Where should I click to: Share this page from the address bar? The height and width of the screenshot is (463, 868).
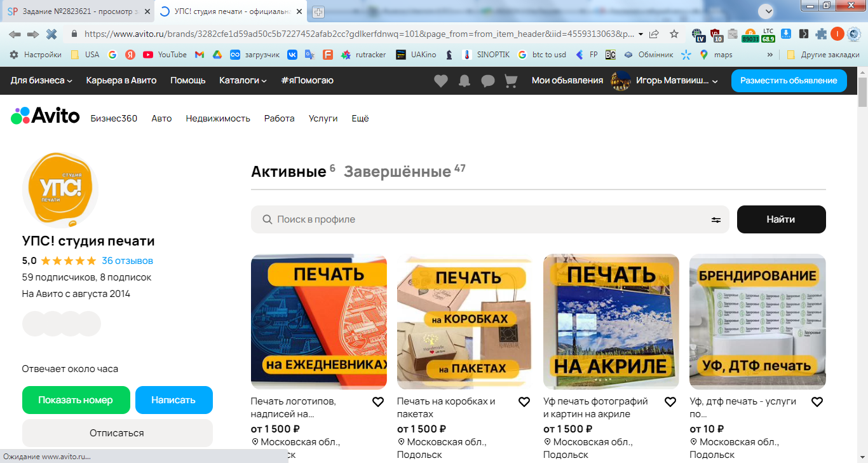coord(654,34)
